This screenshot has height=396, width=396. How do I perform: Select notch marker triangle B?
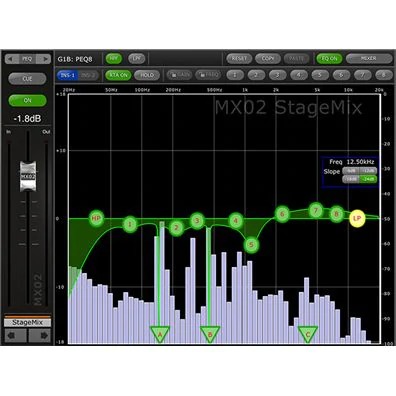click(x=210, y=334)
